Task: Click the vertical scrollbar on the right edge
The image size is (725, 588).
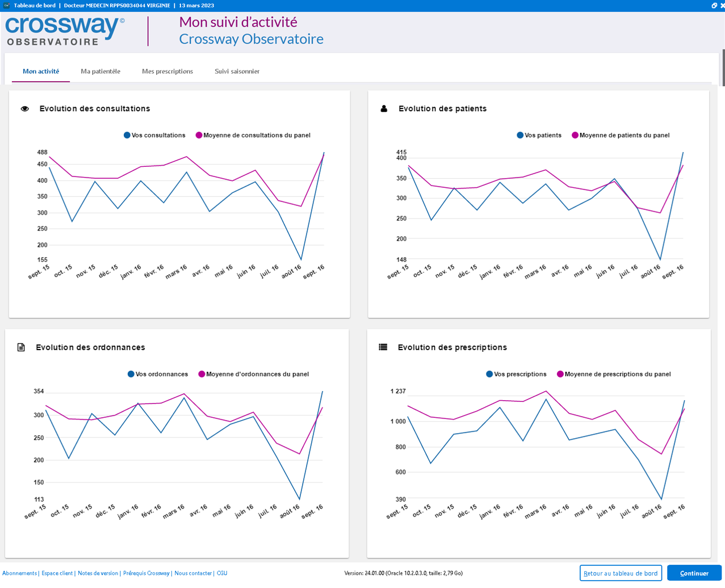Action: [x=723, y=68]
